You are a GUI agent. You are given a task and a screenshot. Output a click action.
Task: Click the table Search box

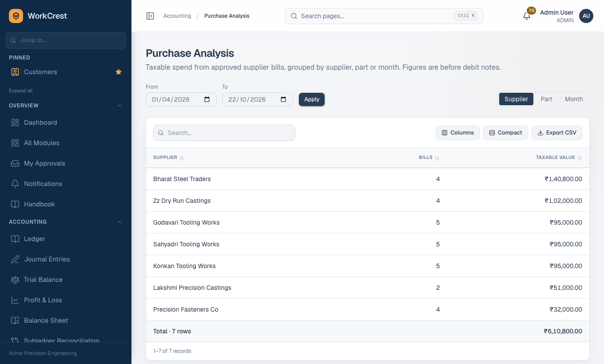[224, 133]
